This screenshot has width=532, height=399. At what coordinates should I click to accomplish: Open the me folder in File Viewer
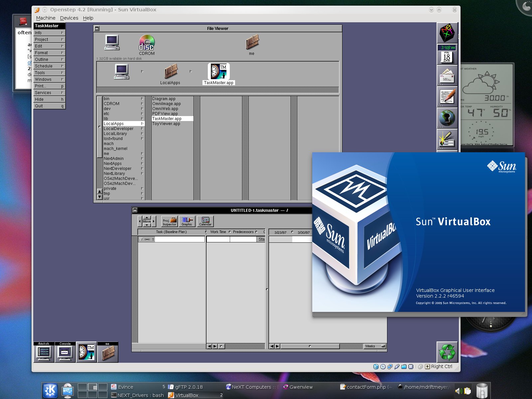pyautogui.click(x=252, y=43)
